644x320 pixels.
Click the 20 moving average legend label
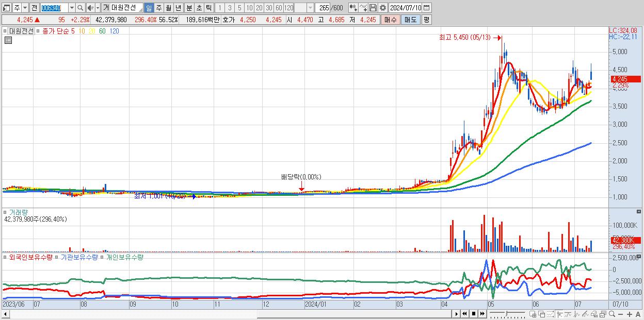point(92,31)
